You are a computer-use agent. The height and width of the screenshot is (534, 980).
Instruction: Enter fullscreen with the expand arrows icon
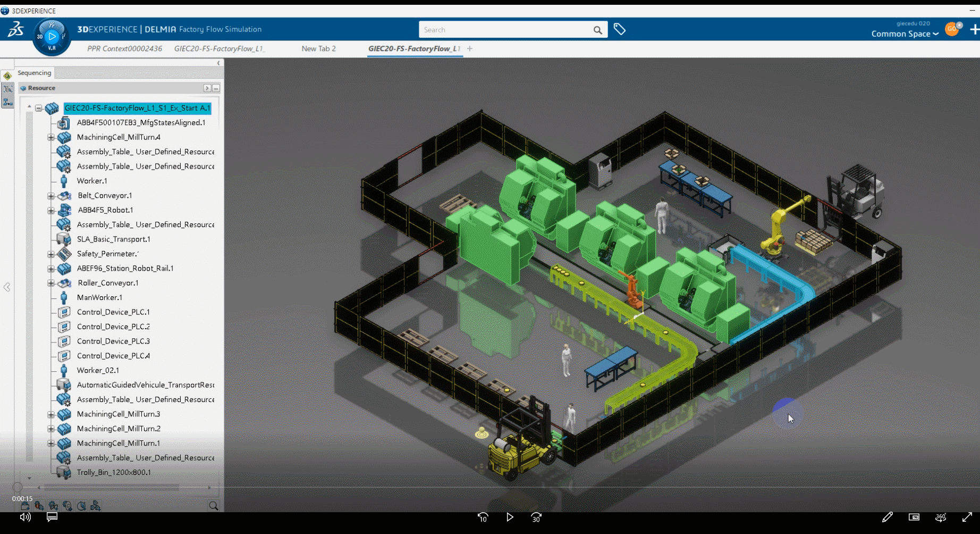tap(967, 517)
